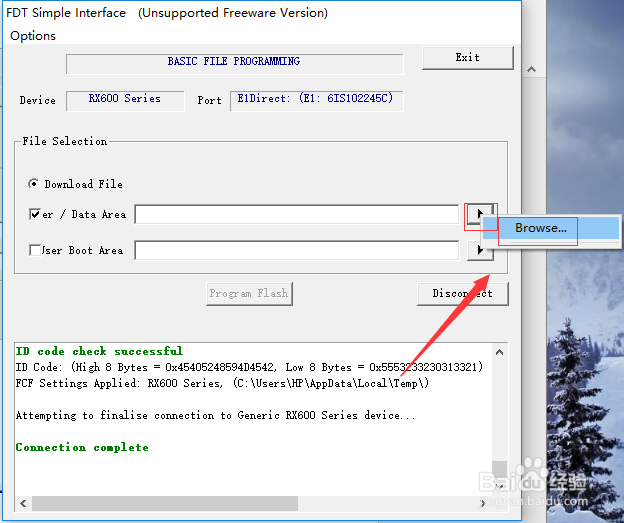The height and width of the screenshot is (523, 624).
Task: Click the log vertical scrollbar thumb
Action: point(499,468)
